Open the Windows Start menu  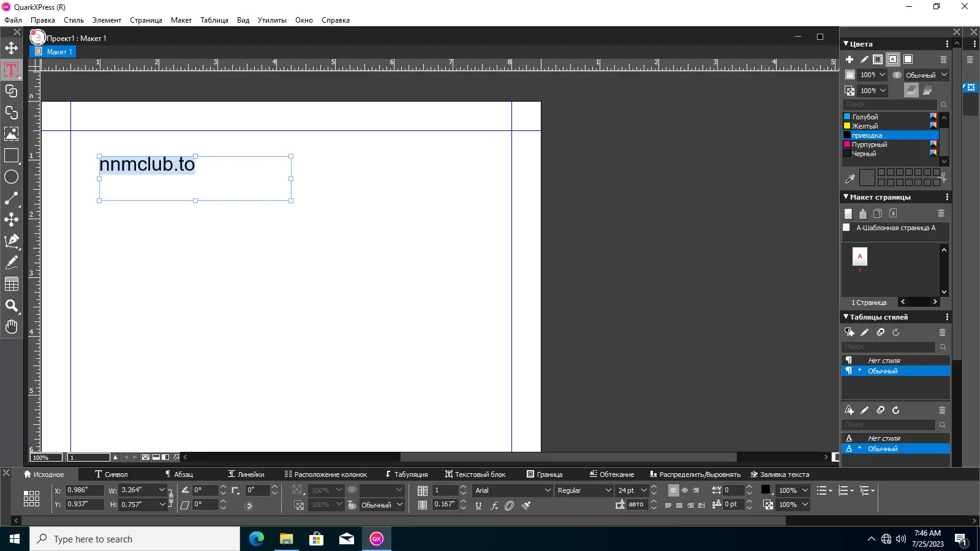(15, 539)
